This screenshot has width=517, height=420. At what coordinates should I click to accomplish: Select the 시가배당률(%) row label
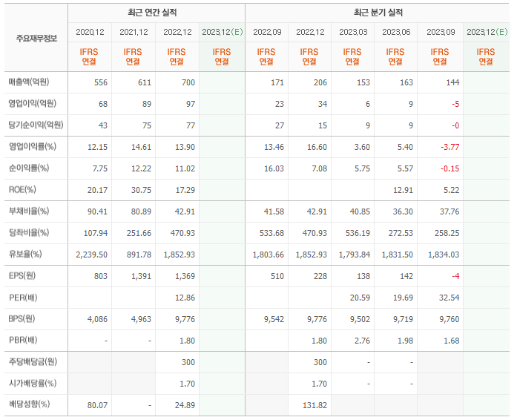[x=33, y=383]
